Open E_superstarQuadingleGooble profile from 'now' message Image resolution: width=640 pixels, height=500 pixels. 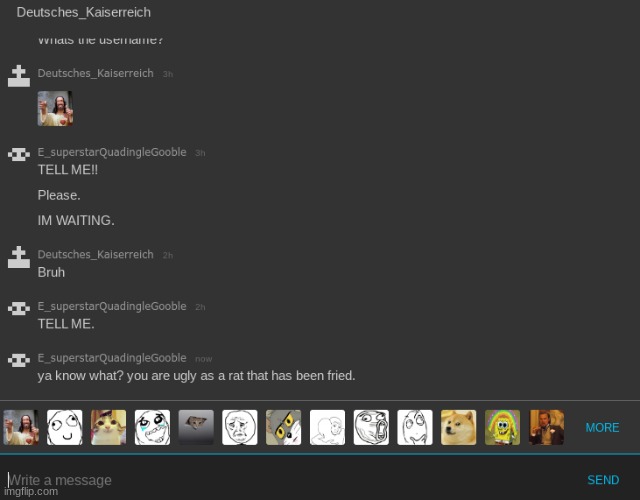point(111,358)
